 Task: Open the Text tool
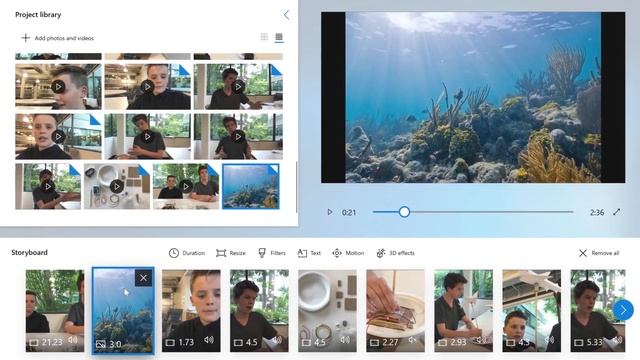point(309,253)
